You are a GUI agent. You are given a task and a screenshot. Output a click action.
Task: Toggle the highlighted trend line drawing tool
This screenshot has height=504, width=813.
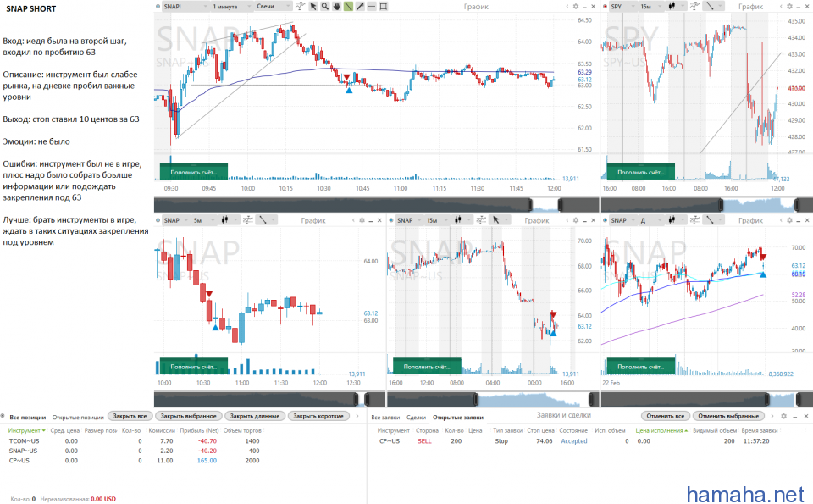[x=348, y=6]
